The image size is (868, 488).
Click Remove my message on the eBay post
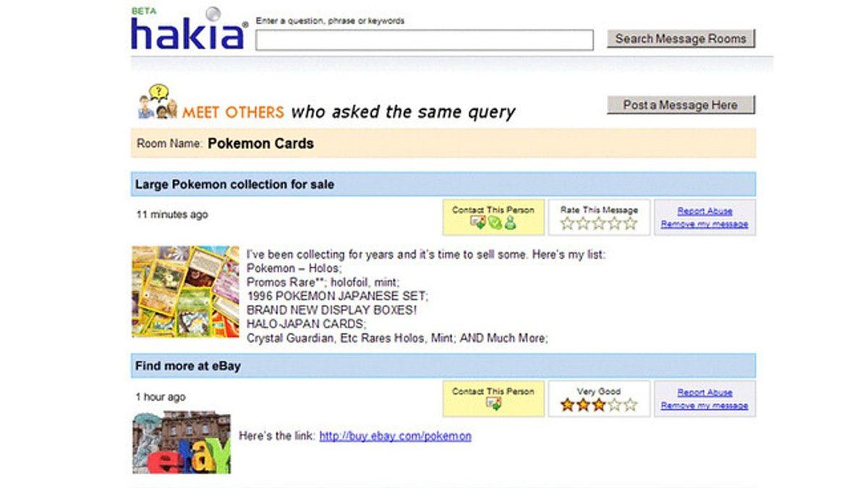tap(705, 406)
